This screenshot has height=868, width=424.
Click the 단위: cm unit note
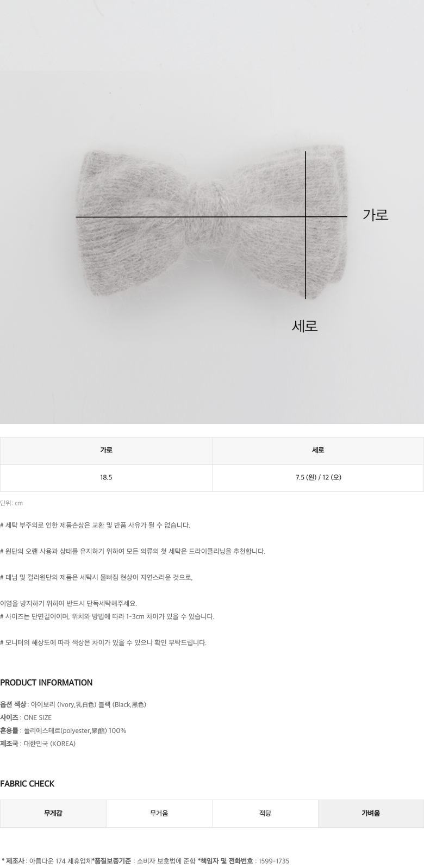point(11,503)
